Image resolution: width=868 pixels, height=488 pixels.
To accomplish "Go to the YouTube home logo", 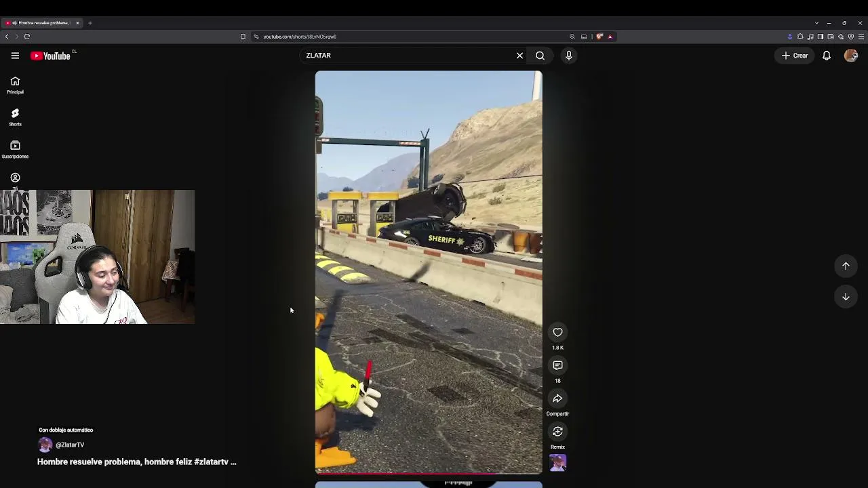I will [51, 56].
